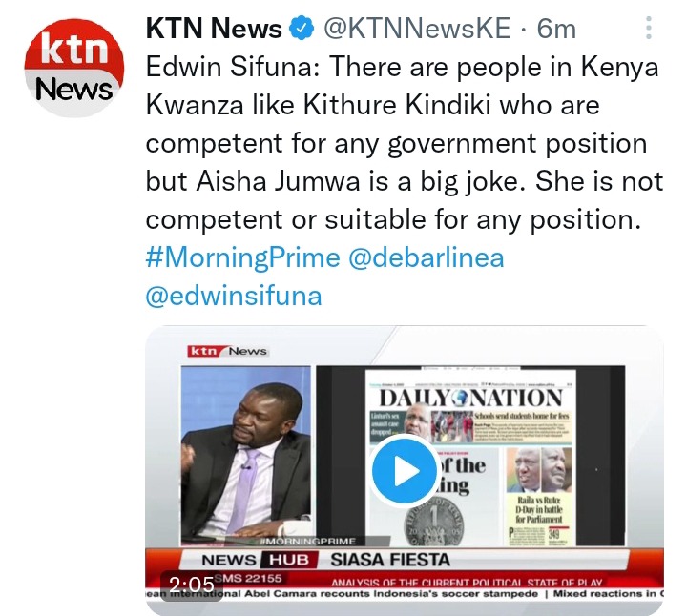The height and width of the screenshot is (616, 687).
Task: Click the 6m tweet timestamp
Action: 556,29
